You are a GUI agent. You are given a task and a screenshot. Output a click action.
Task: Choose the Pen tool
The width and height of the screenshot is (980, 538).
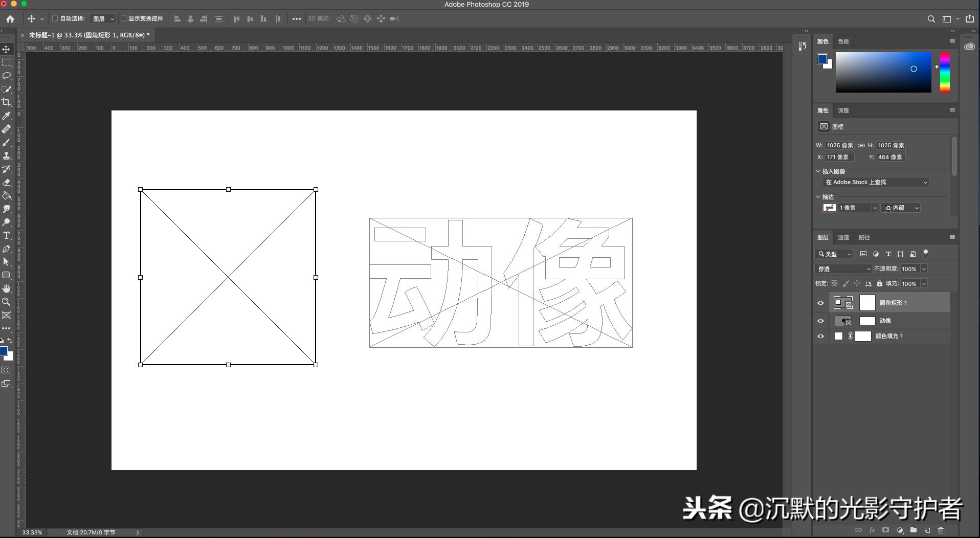pos(7,249)
